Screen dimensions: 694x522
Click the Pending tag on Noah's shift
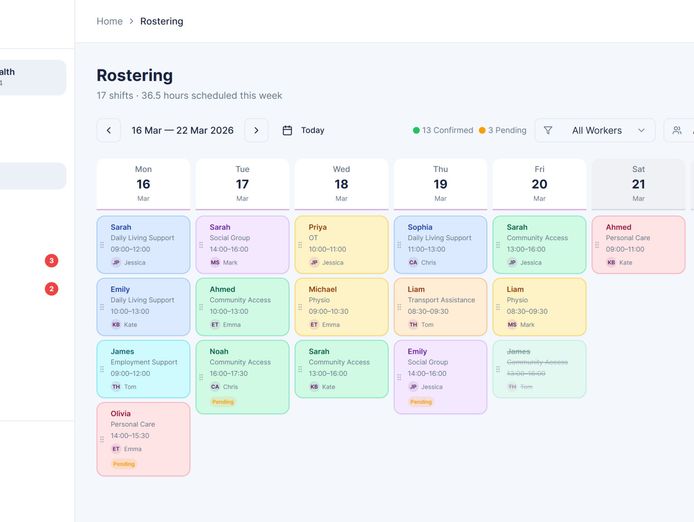click(x=223, y=402)
